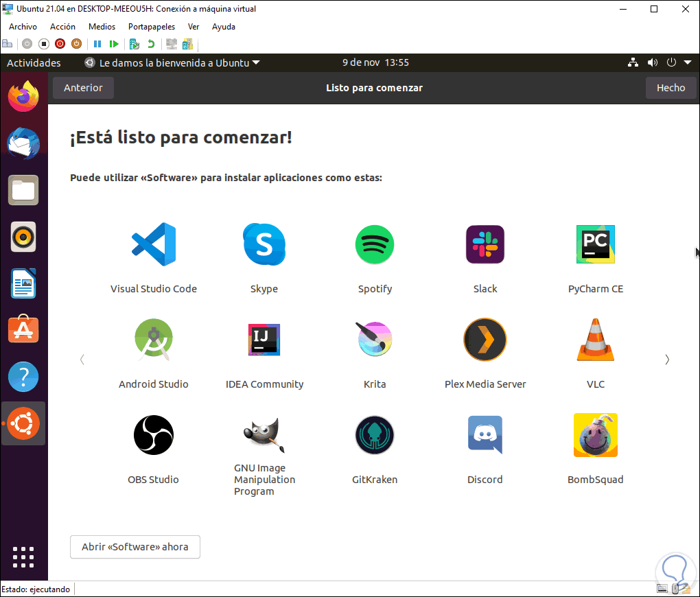Click the Anterior button
The height and width of the screenshot is (597, 700).
point(83,88)
